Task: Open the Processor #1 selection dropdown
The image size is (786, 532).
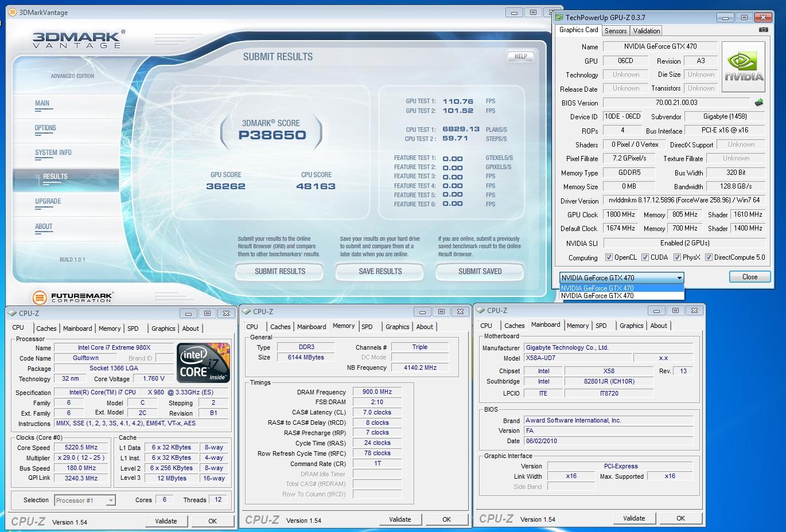Action: tap(85, 500)
